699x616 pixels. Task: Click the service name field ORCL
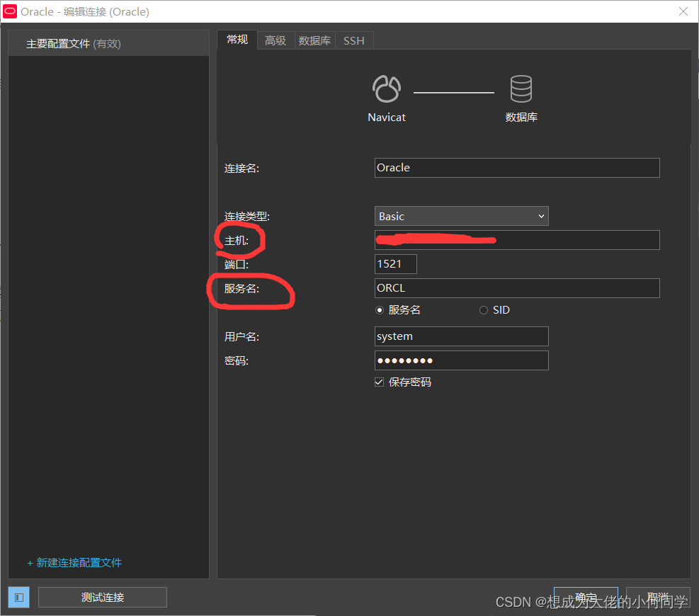point(517,288)
